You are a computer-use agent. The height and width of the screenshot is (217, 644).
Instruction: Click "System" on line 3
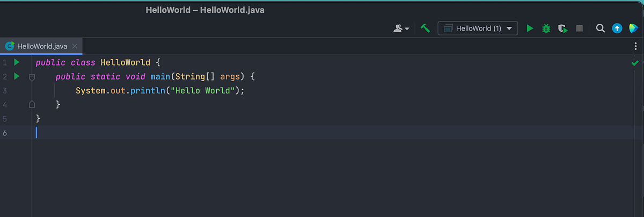[x=91, y=91]
